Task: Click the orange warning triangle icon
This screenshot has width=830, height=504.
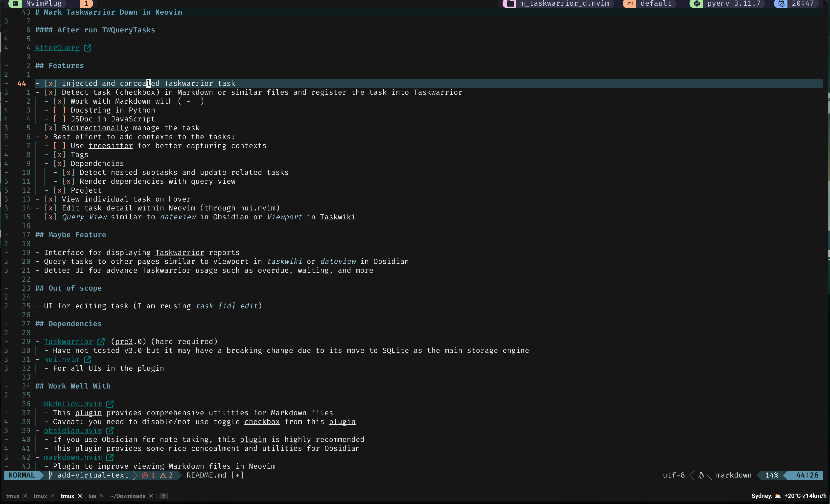Action: (163, 475)
